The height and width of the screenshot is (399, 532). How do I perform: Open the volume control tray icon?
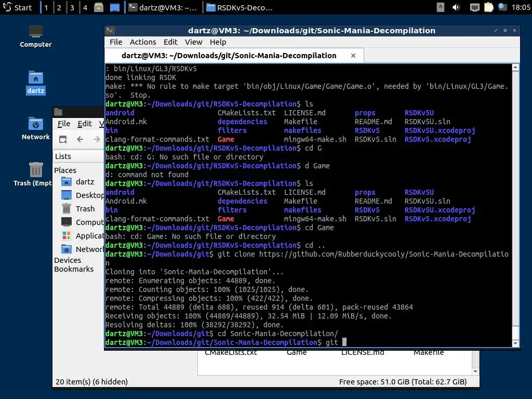point(456,7)
